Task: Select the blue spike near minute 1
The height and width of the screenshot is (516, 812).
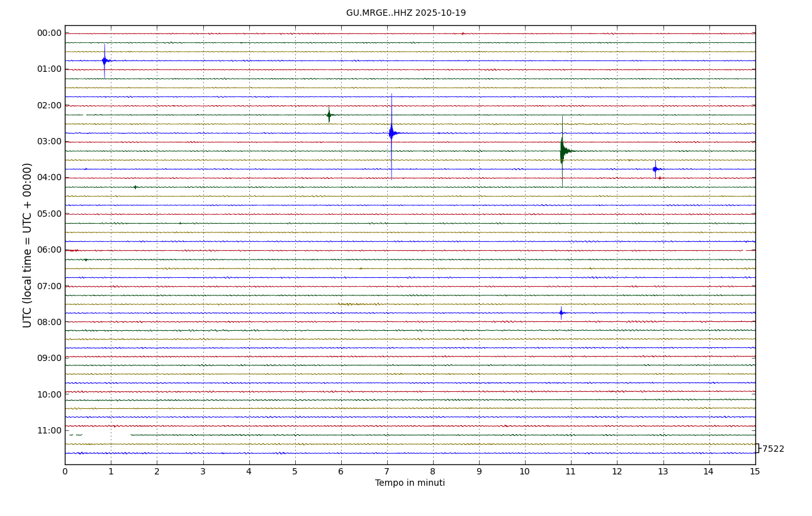Action: 104,60
